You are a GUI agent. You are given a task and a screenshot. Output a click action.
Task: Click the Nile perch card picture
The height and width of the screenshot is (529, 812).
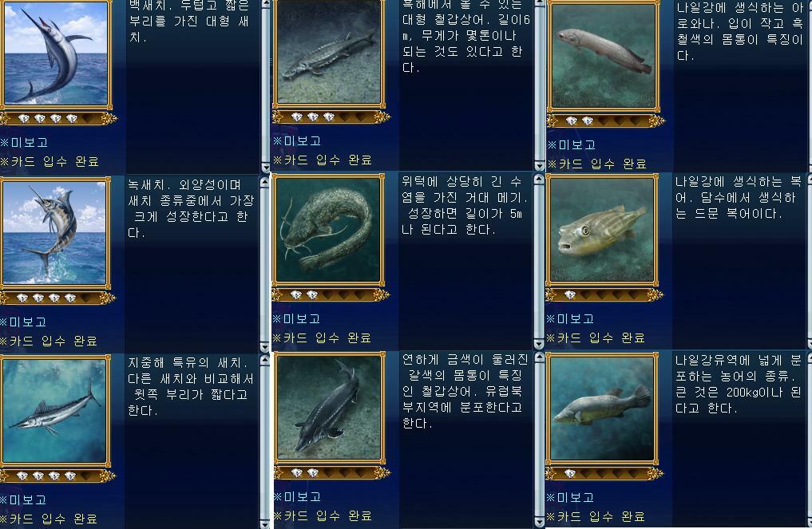pos(602,409)
